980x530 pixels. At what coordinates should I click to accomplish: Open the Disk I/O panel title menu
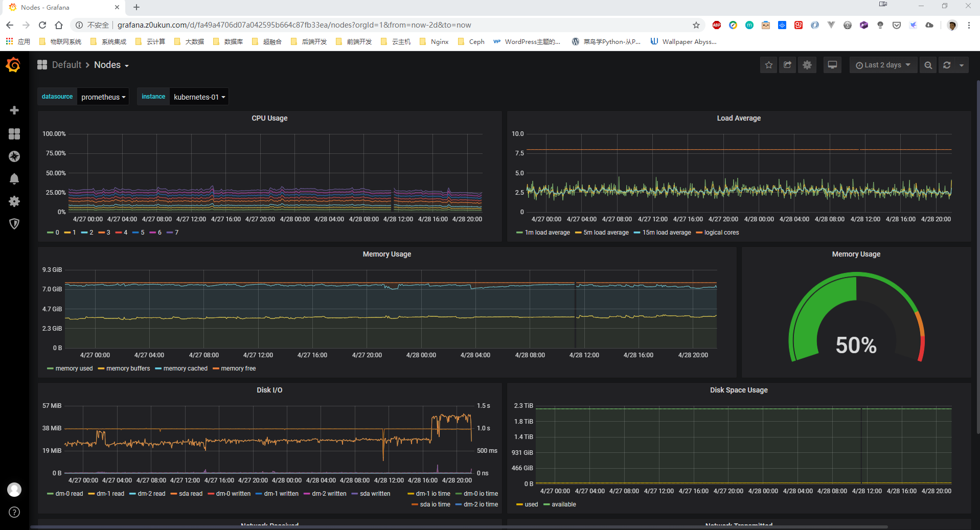pyautogui.click(x=269, y=390)
